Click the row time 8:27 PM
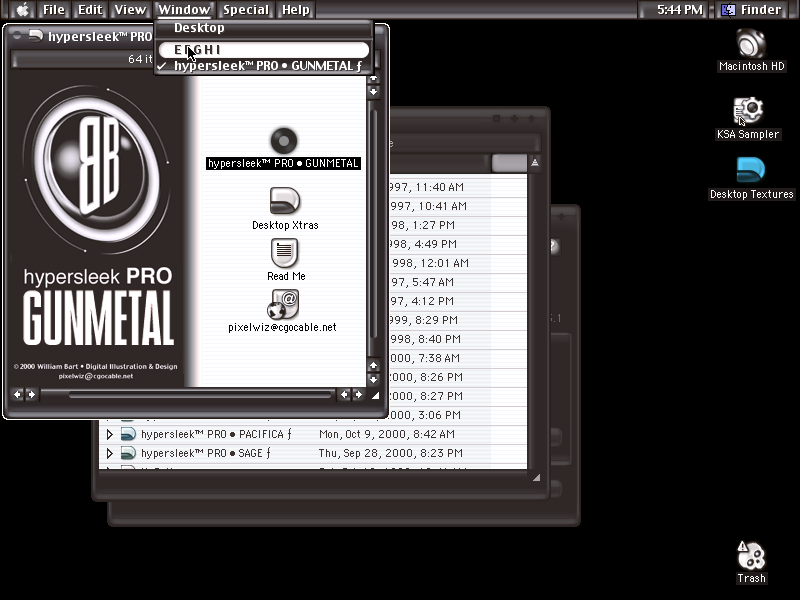Viewport: 800px width, 600px height. pyautogui.click(x=441, y=396)
